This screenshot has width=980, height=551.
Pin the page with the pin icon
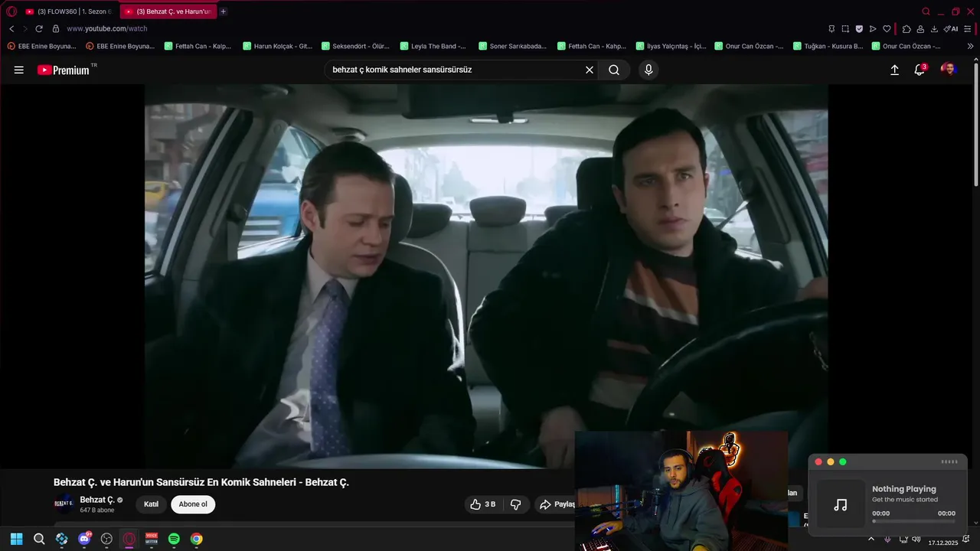click(831, 28)
